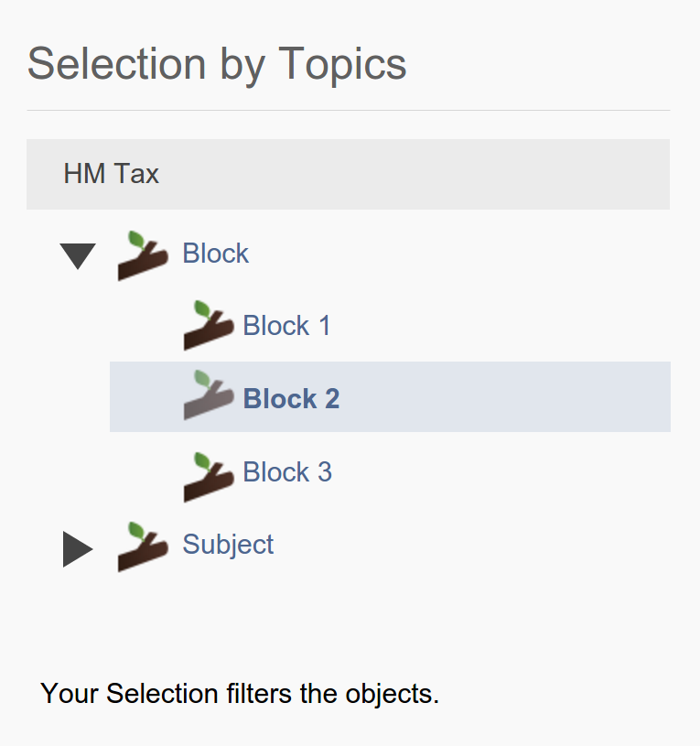Click the Subject branch icon
Screen dimensions: 700x746
coord(143,546)
